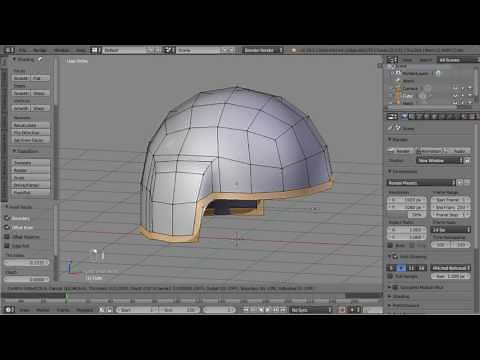Click the Shrink/Fatten button
This screenshot has width=480, height=360.
31,185
